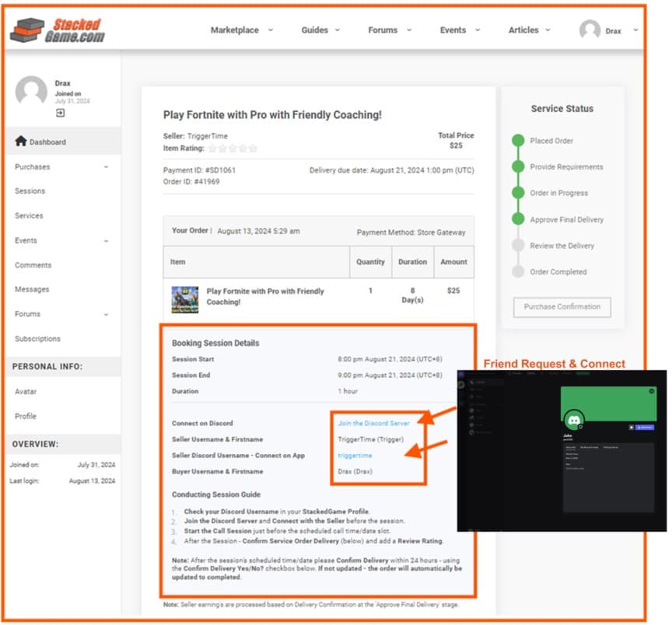672x625 pixels.
Task: Click the fifth Item Rating star
Action: pos(253,148)
